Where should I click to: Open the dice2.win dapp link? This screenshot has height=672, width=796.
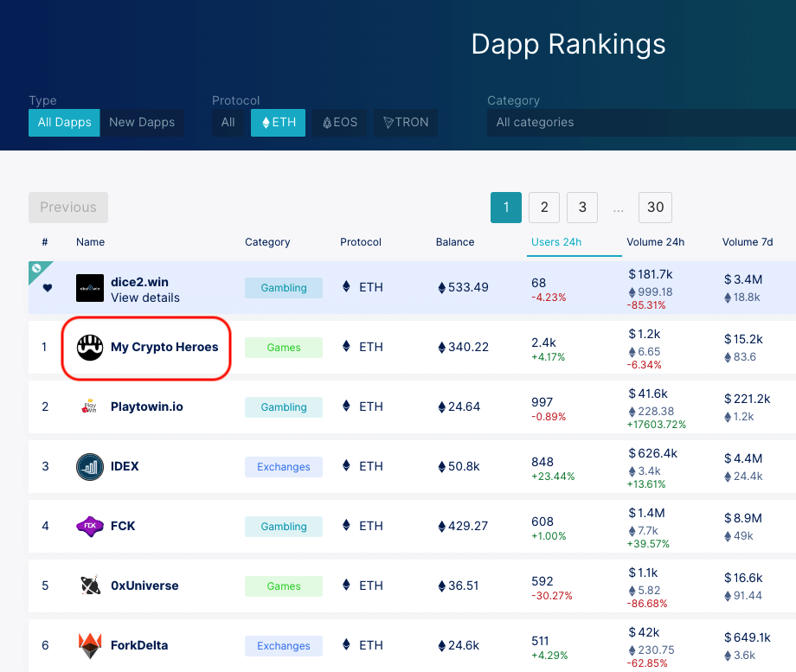(139, 282)
